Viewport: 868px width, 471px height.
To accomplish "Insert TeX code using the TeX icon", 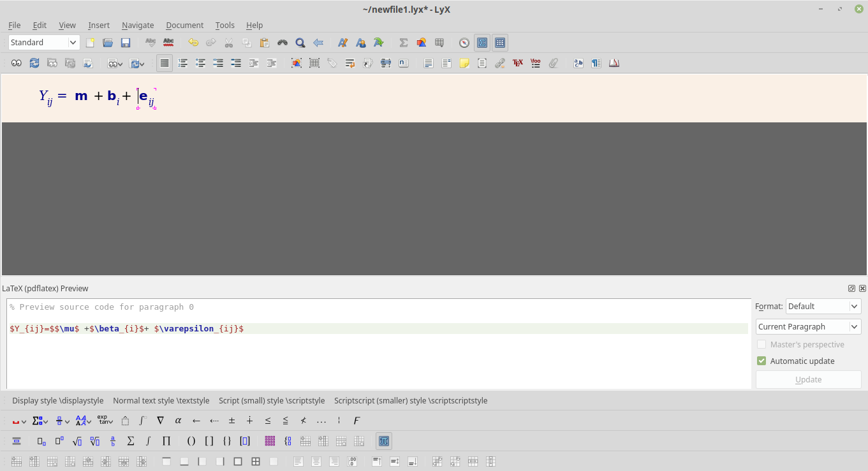I will click(518, 63).
